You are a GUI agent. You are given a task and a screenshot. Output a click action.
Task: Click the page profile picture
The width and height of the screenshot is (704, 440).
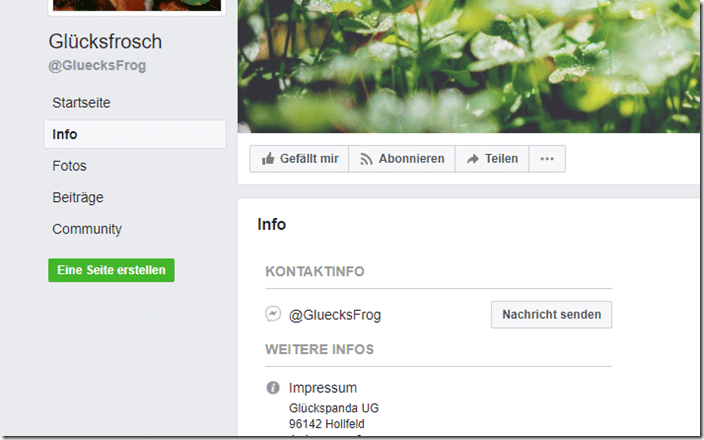click(137, 6)
